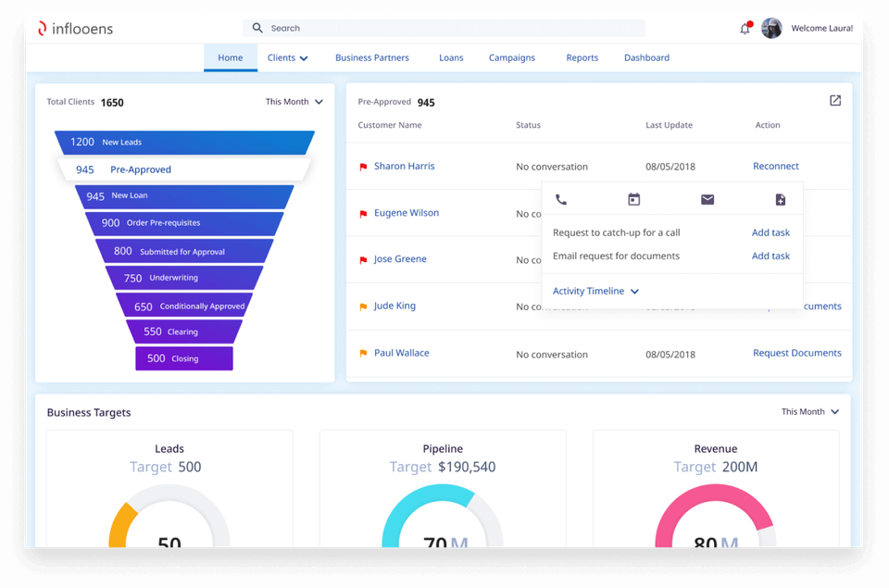Open the notification bell

(x=745, y=29)
